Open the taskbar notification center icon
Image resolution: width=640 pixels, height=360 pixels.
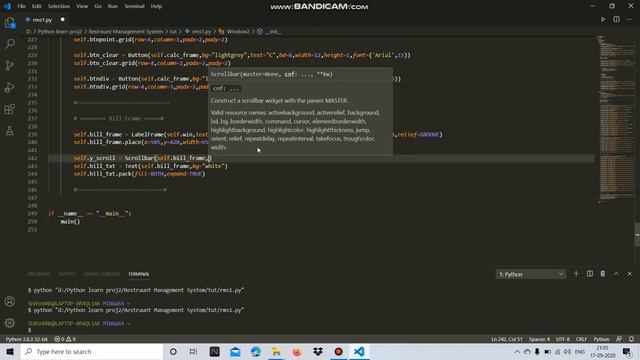[627, 351]
